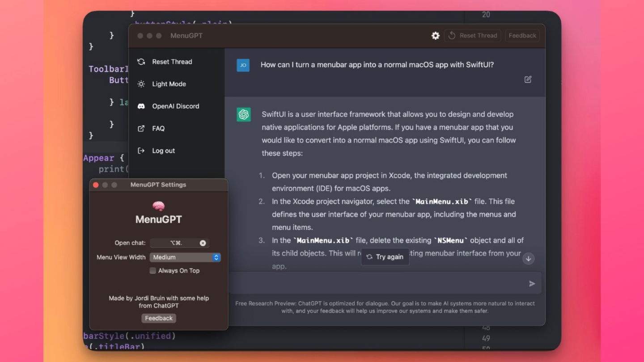
Task: Enable Always On Top
Action: (x=153, y=270)
